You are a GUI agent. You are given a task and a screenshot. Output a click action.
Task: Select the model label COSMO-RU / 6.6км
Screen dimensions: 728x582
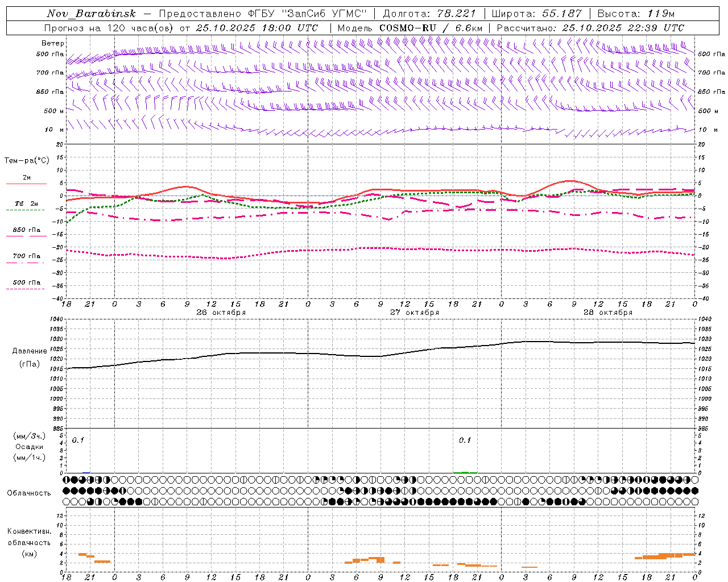(431, 28)
